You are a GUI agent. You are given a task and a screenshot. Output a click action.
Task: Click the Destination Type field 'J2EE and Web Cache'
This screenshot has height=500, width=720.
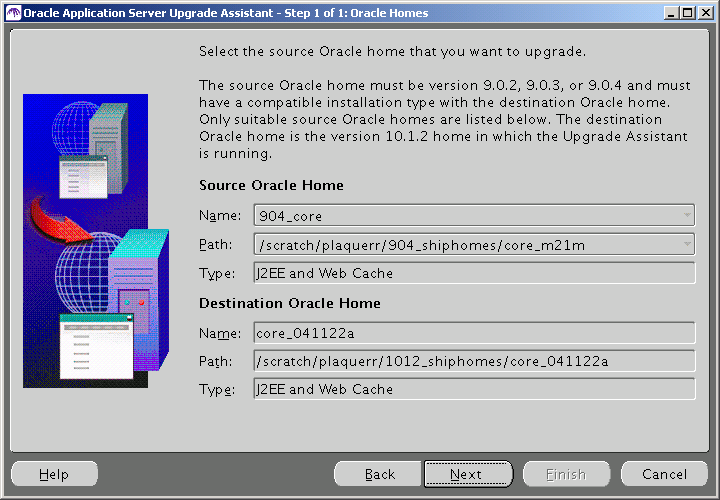(x=474, y=389)
